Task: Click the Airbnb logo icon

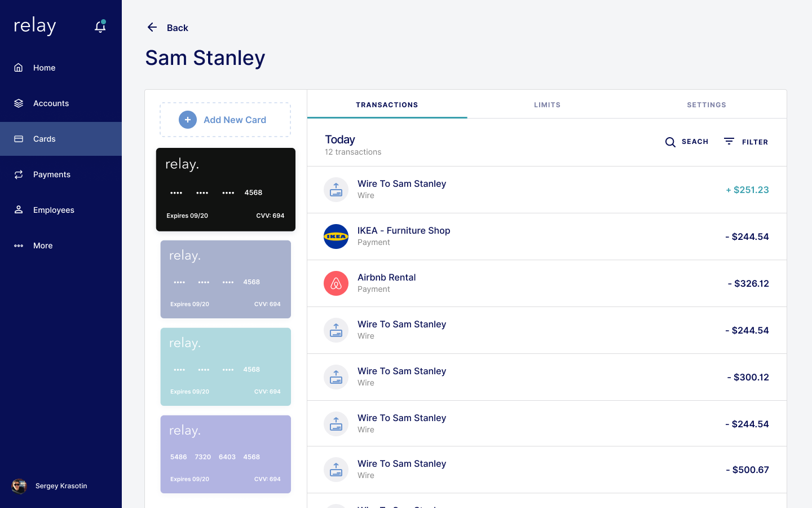Action: [336, 283]
